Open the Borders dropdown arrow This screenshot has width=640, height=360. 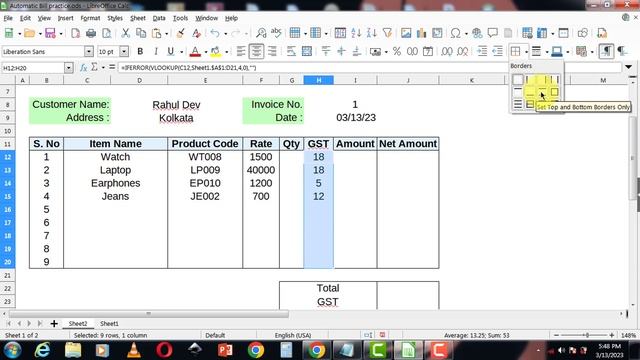(526, 52)
